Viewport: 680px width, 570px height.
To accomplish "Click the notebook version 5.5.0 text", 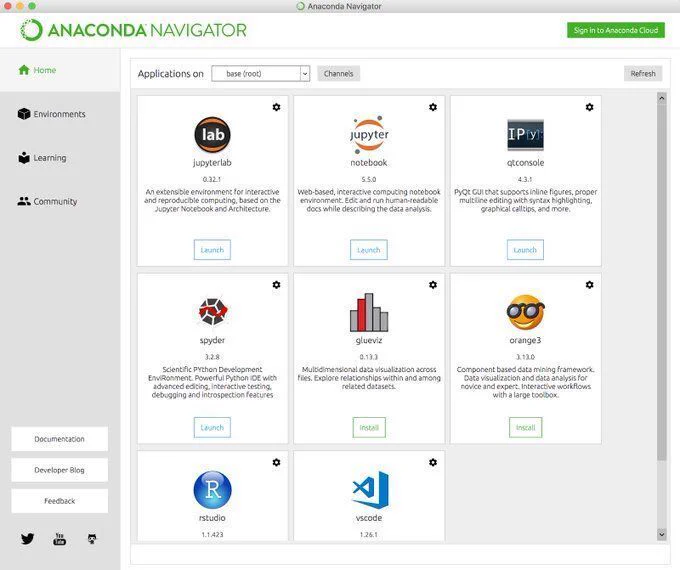I will pyautogui.click(x=369, y=179).
